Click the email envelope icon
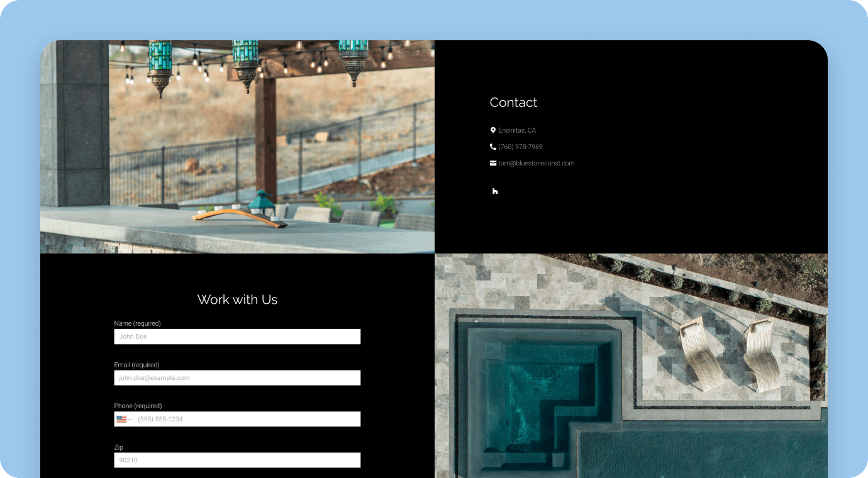868x478 pixels. (493, 163)
